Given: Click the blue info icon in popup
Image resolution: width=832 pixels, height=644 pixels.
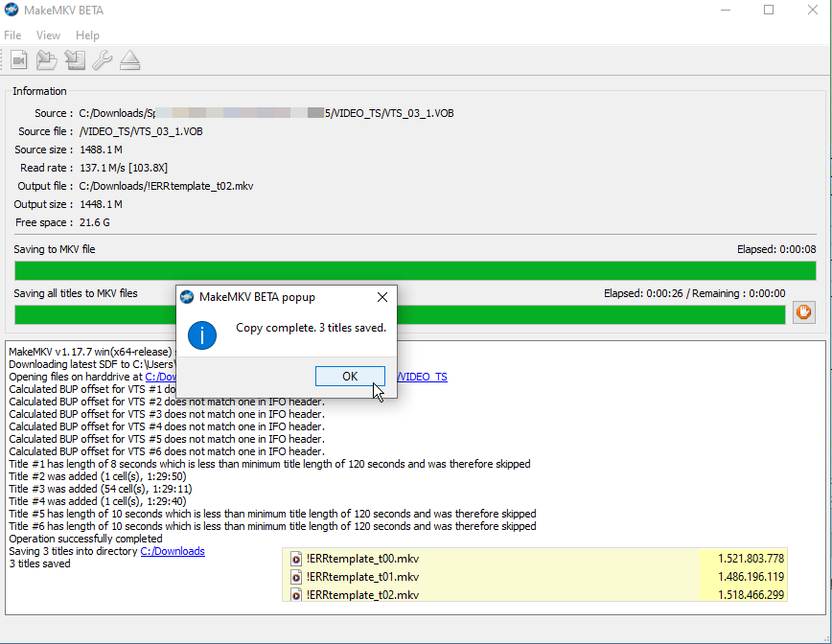Looking at the screenshot, I should point(202,335).
